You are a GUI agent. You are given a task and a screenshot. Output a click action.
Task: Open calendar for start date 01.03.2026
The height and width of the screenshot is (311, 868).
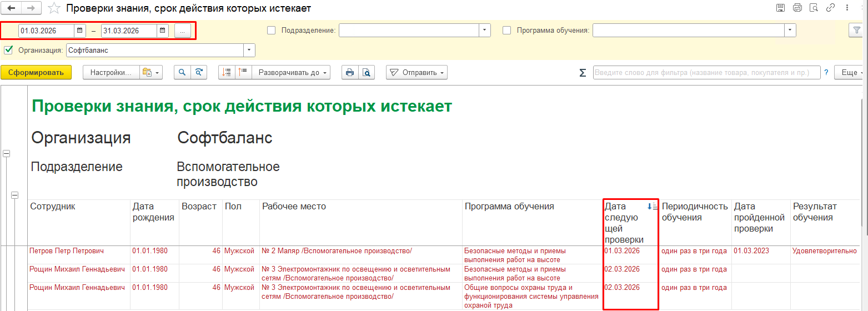[80, 31]
